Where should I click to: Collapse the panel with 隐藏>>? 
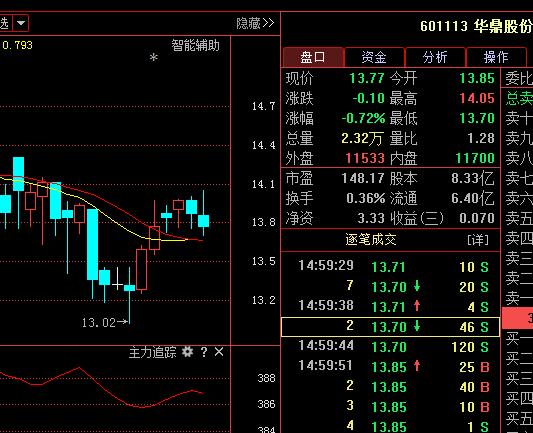pos(255,23)
